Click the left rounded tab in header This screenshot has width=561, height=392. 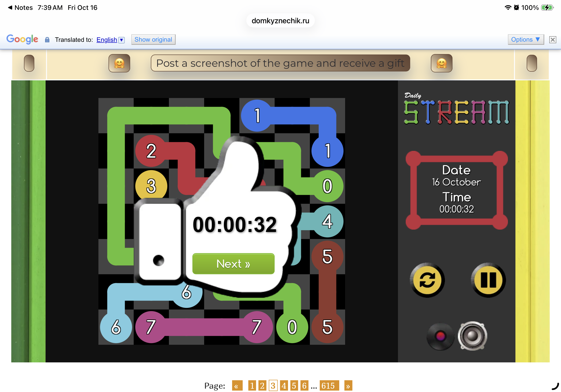point(29,63)
